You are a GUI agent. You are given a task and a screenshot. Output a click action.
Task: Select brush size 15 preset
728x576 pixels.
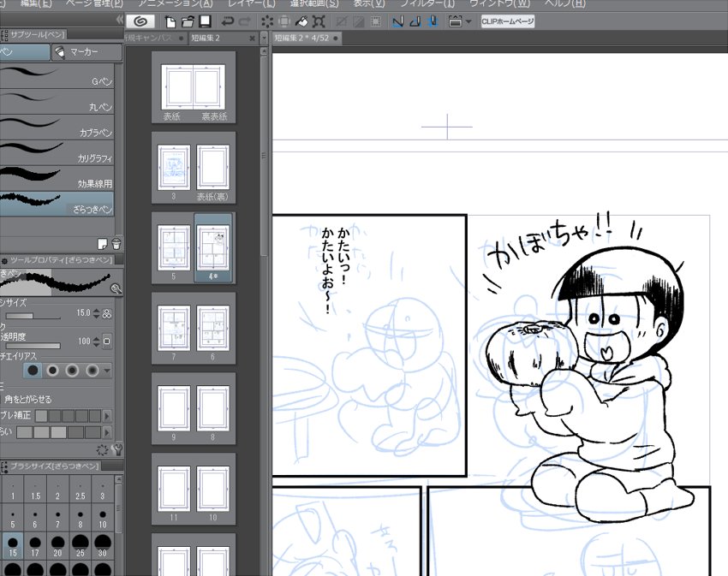pyautogui.click(x=13, y=546)
